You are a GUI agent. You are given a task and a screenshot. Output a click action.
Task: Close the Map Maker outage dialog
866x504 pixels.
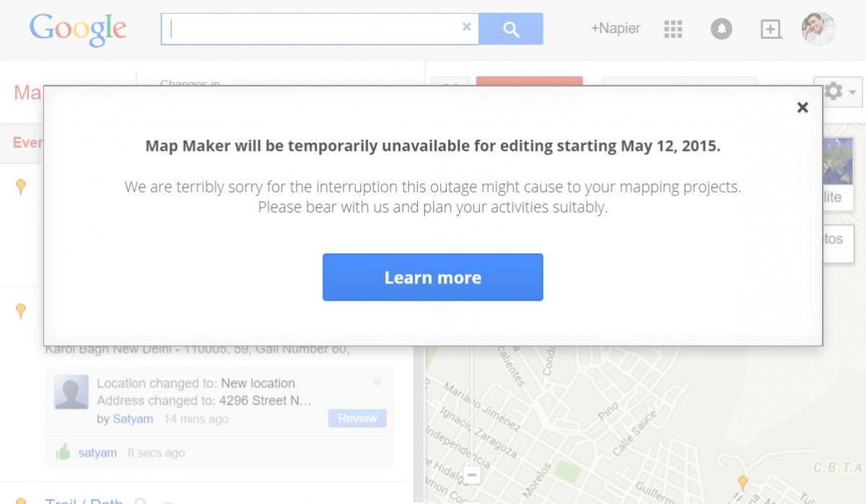[x=802, y=107]
